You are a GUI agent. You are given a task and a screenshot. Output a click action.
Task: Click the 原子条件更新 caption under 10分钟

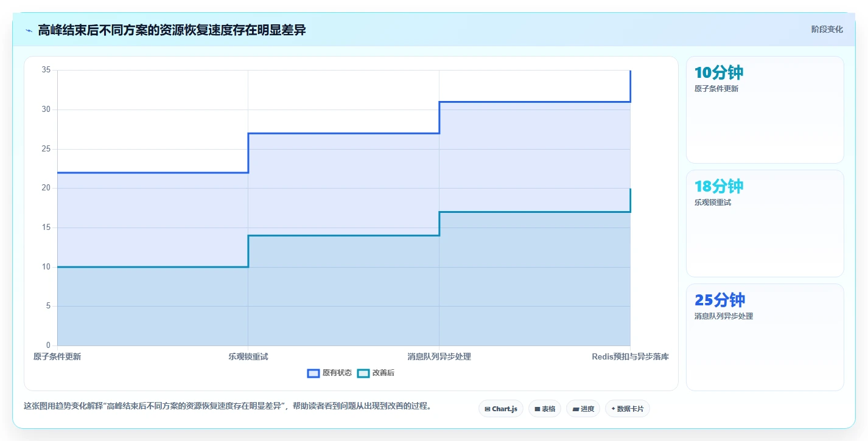[x=716, y=89]
